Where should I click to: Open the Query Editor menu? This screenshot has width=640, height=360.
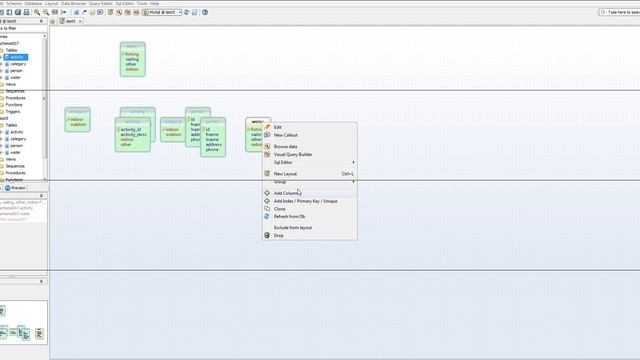click(101, 3)
